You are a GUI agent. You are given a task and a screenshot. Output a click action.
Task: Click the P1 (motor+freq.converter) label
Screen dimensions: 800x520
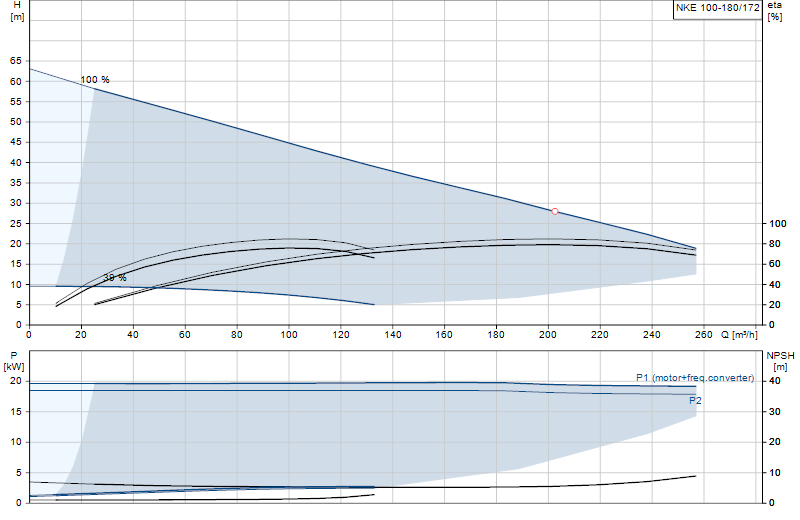coord(695,378)
